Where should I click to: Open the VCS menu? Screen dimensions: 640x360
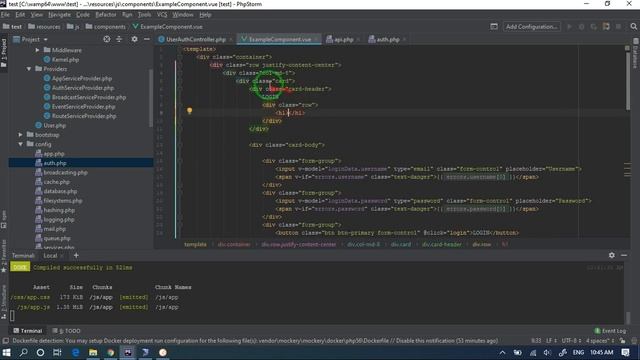[x=162, y=15]
